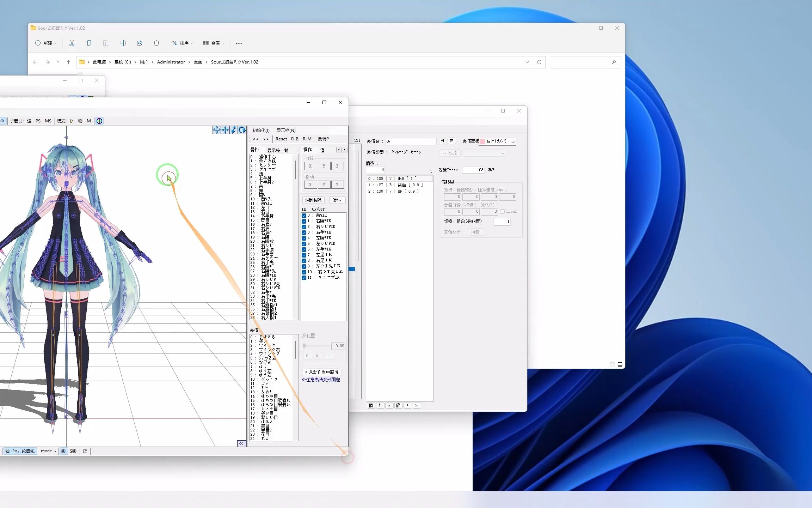Click the play mode triangle icon
812x508 pixels.
click(72, 121)
